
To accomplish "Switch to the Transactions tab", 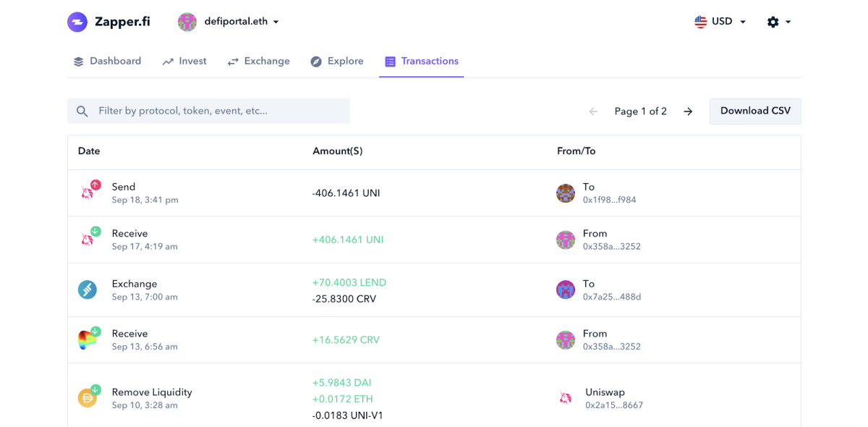I will [x=421, y=61].
